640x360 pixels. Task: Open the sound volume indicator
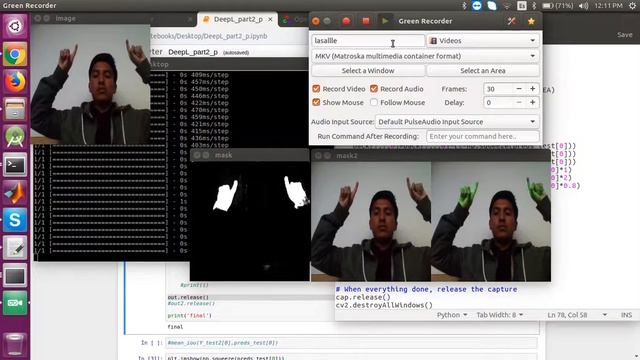(x=584, y=6)
